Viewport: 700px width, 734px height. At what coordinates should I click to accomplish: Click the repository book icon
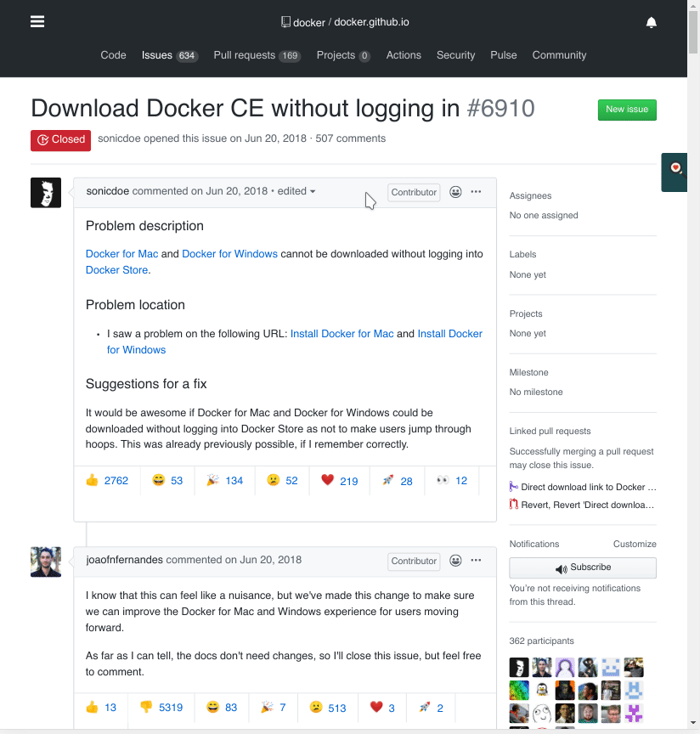click(285, 22)
